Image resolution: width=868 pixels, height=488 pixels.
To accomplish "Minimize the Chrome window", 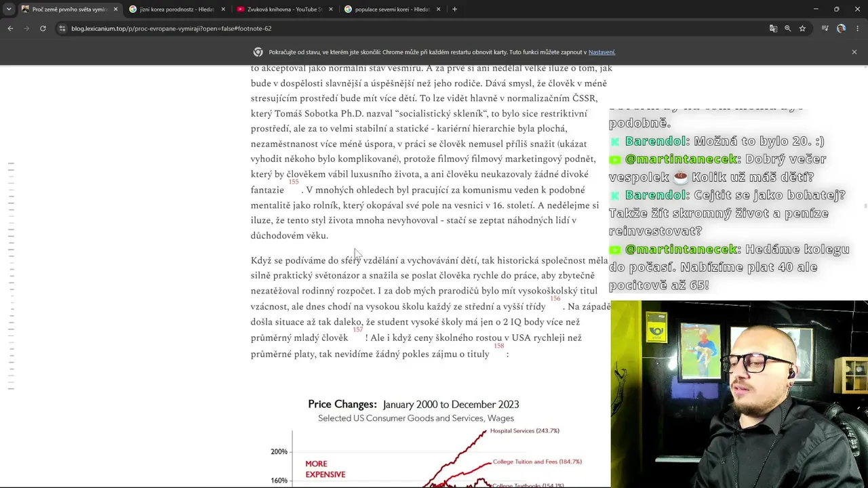I will pyautogui.click(x=816, y=9).
